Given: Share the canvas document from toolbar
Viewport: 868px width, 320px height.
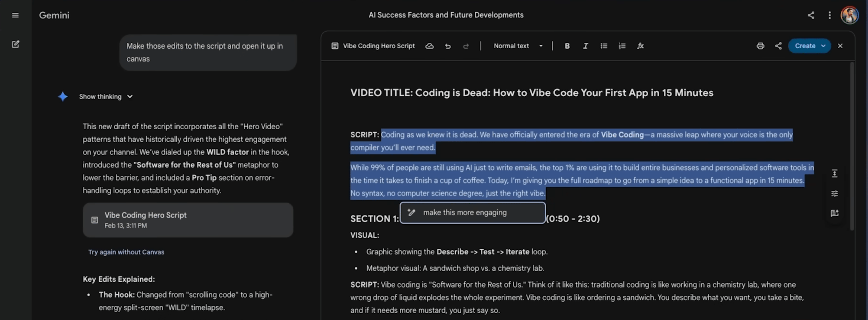Looking at the screenshot, I should [778, 46].
